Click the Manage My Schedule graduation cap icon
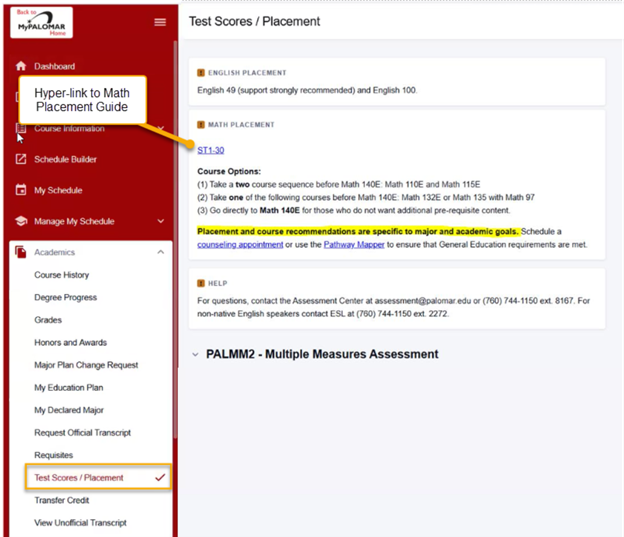This screenshot has width=624, height=537. [x=21, y=221]
